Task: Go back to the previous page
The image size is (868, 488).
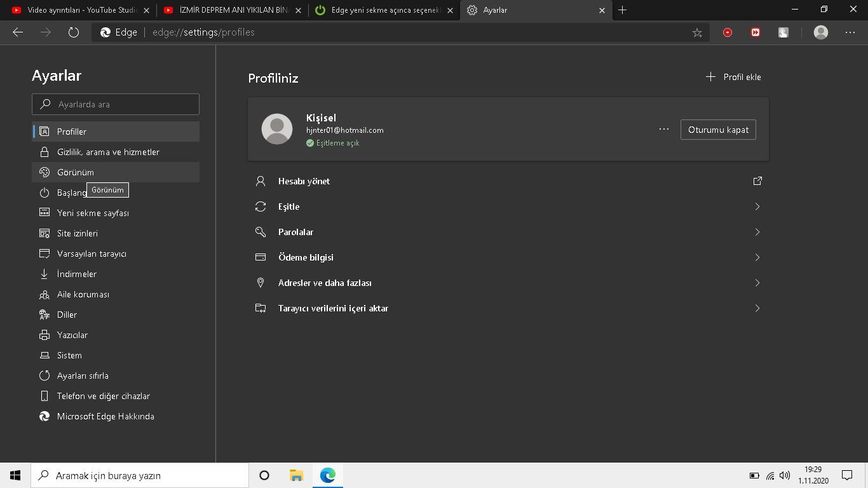Action: click(18, 32)
